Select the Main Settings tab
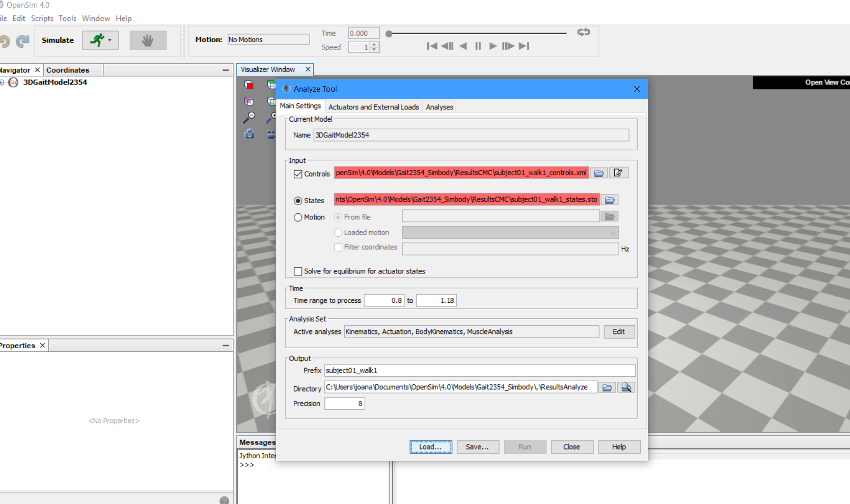850x504 pixels. click(300, 106)
